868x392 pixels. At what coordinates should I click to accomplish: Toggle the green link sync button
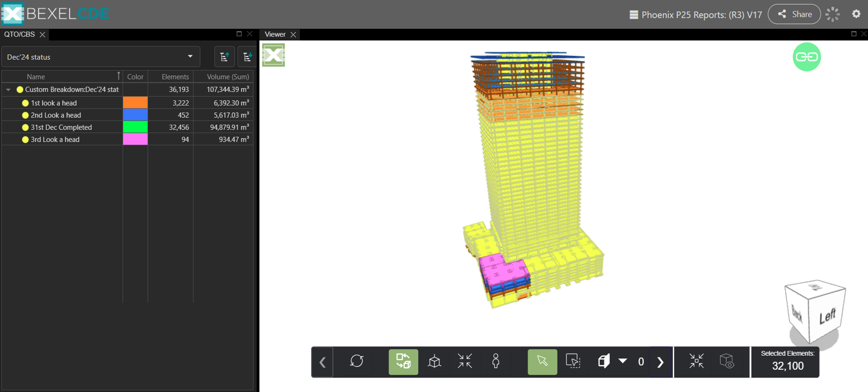pos(806,57)
